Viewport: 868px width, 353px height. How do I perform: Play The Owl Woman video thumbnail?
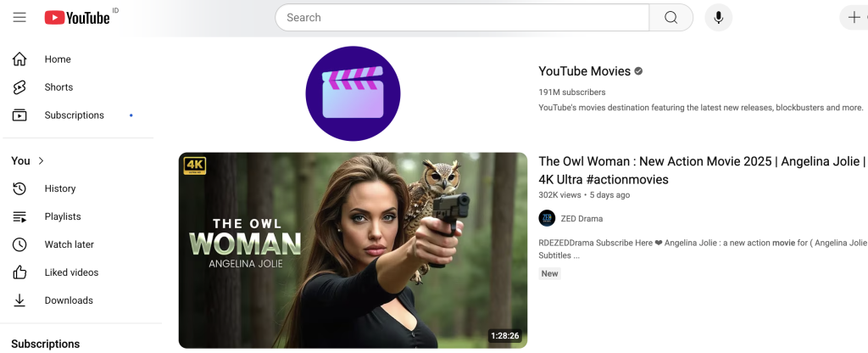pos(353,250)
